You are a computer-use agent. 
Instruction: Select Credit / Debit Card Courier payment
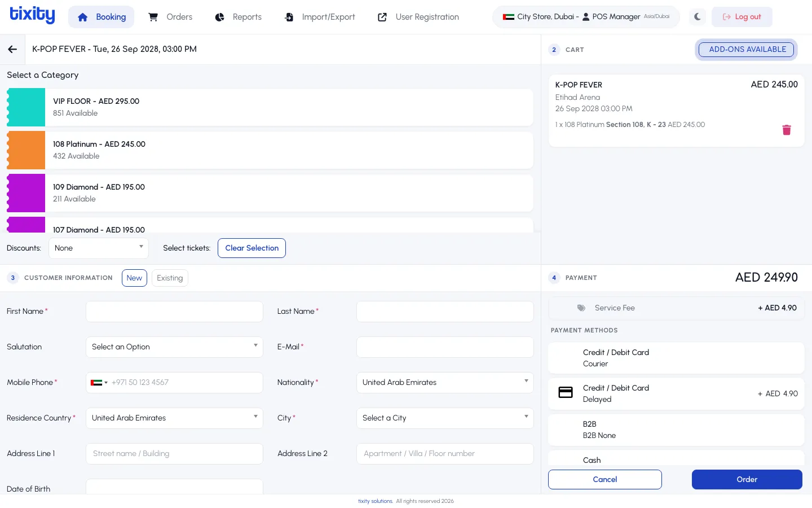[x=676, y=358]
